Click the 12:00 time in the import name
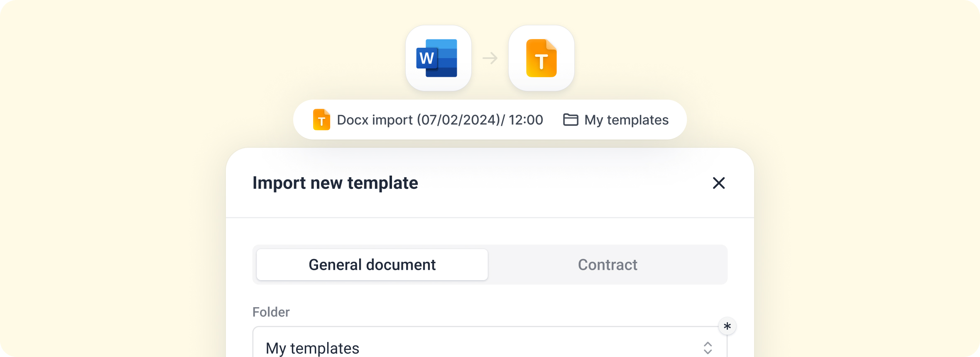 tap(526, 120)
